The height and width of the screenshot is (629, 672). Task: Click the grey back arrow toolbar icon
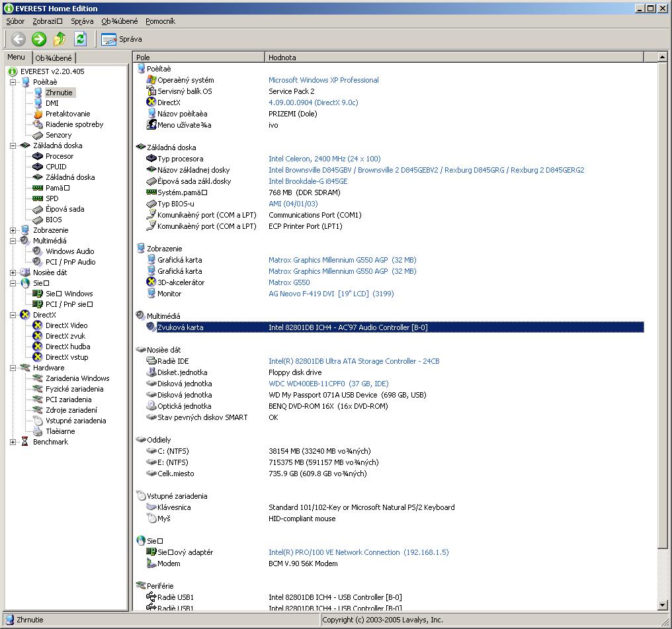(18, 39)
